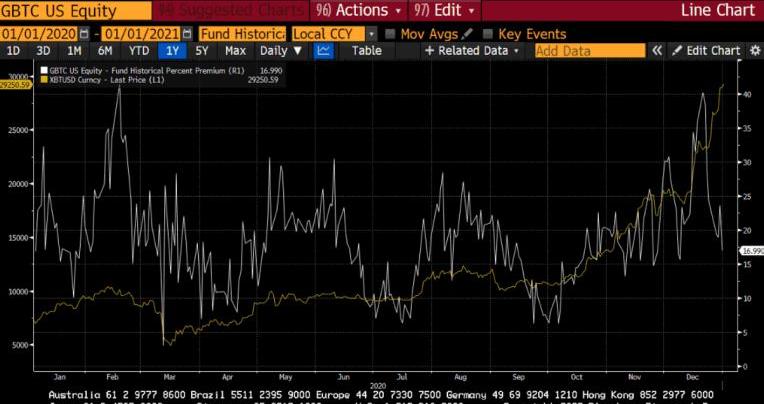Screen dimensions: 764x404
Task: Switch to Table view
Action: coord(367,51)
